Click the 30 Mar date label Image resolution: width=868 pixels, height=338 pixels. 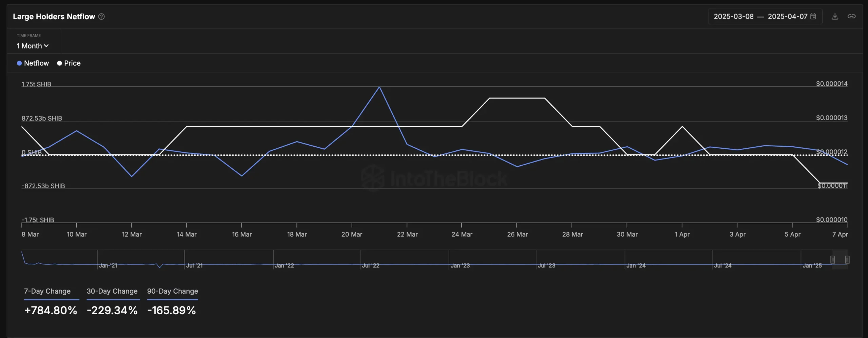coord(627,234)
